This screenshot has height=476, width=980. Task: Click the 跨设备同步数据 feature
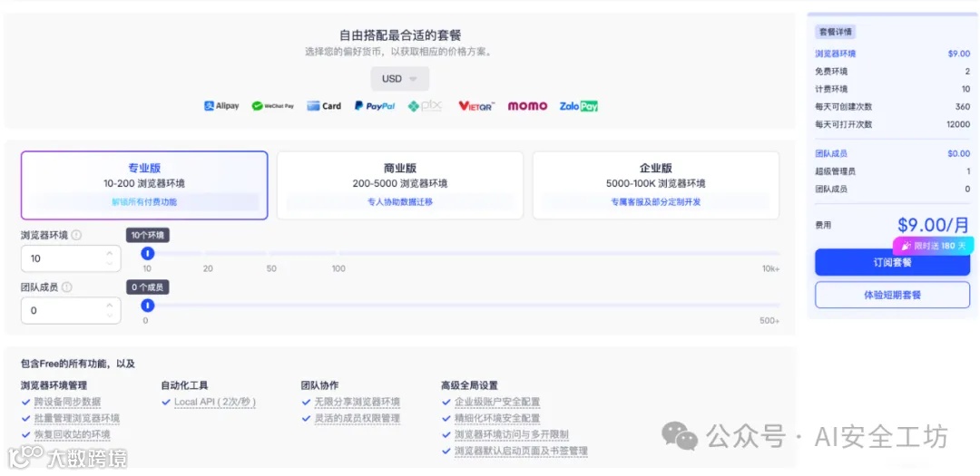67,402
